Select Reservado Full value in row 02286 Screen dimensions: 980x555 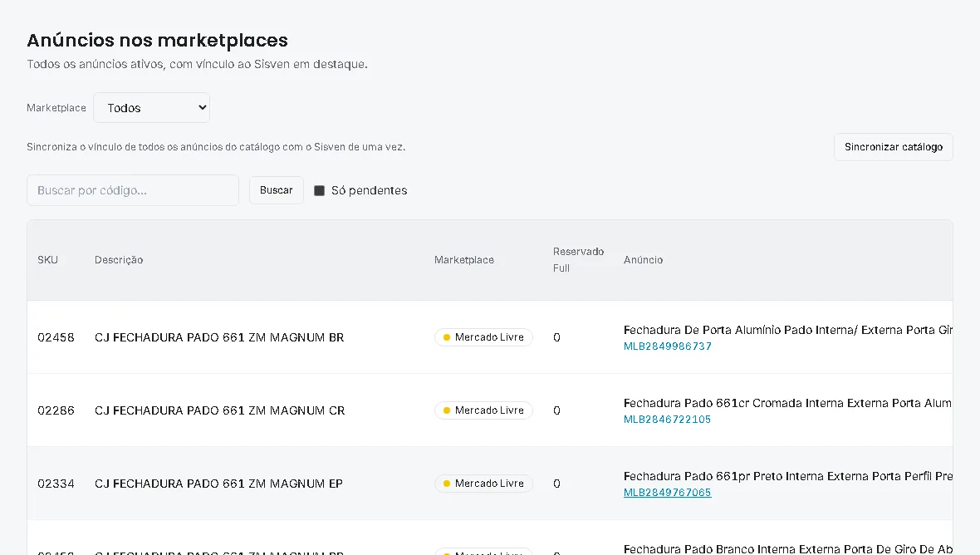[x=557, y=410]
